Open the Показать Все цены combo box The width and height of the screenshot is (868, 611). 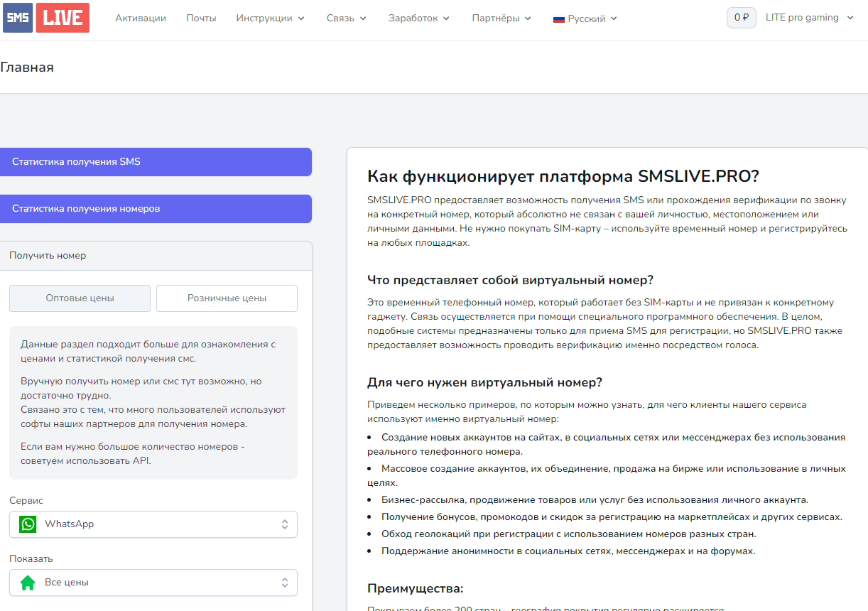pyautogui.click(x=153, y=583)
